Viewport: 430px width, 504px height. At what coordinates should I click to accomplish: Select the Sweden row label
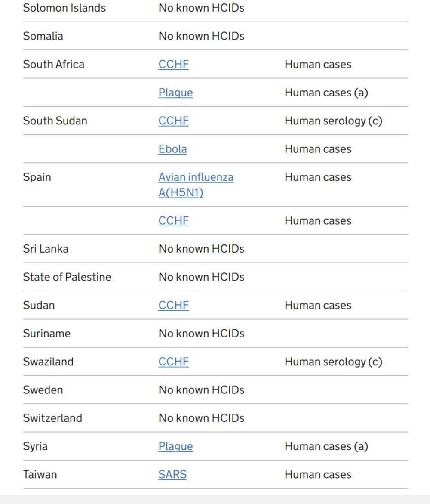click(x=43, y=390)
